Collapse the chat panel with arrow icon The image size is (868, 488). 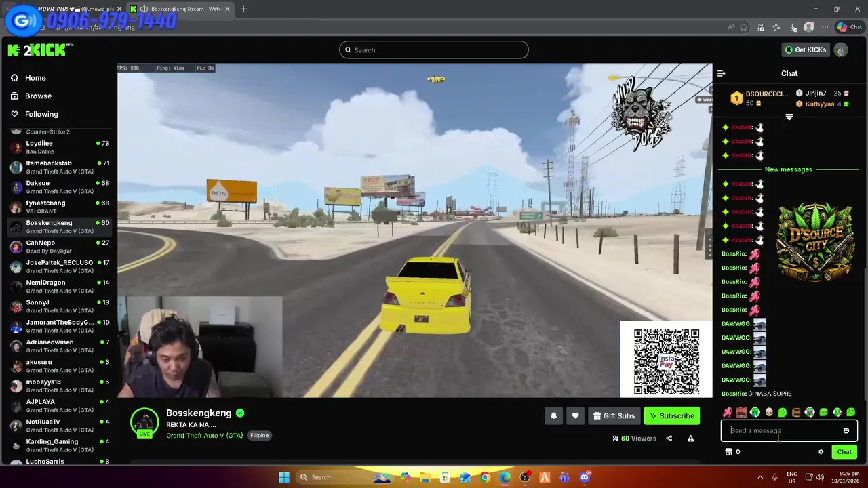(722, 73)
